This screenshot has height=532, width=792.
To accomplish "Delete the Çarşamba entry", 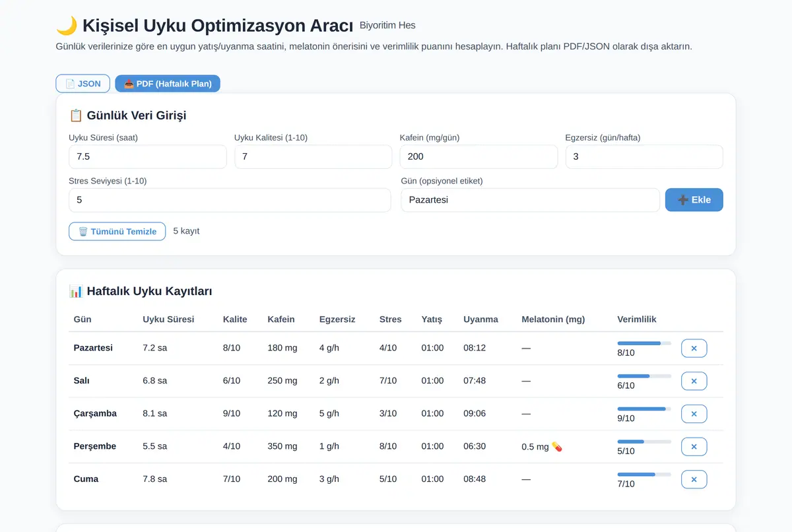I will tap(694, 414).
